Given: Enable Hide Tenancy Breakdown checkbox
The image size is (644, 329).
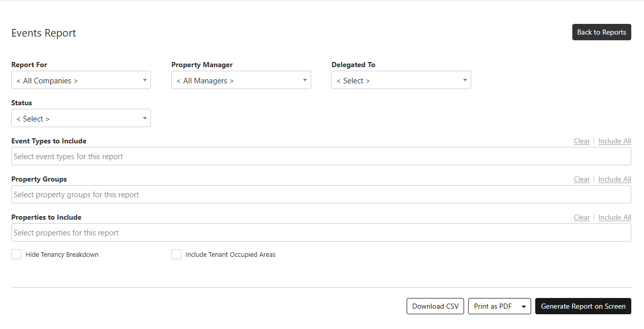Looking at the screenshot, I should 16,255.
